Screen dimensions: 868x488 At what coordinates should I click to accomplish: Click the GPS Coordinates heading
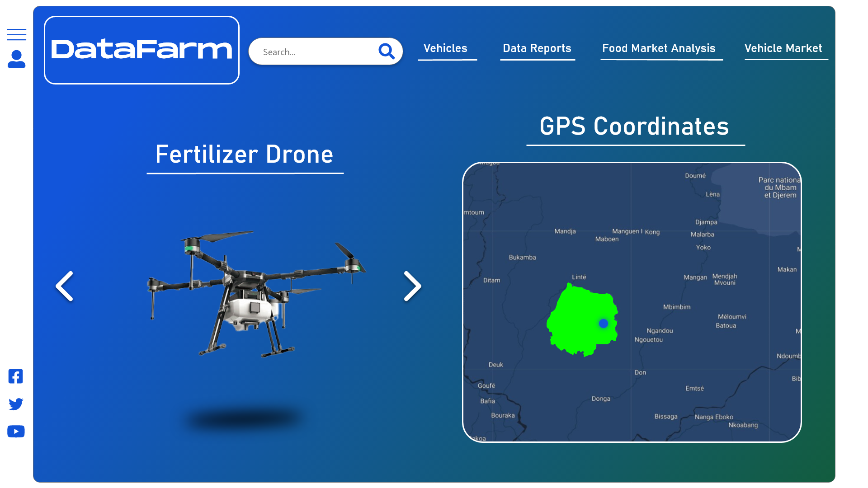[634, 127]
